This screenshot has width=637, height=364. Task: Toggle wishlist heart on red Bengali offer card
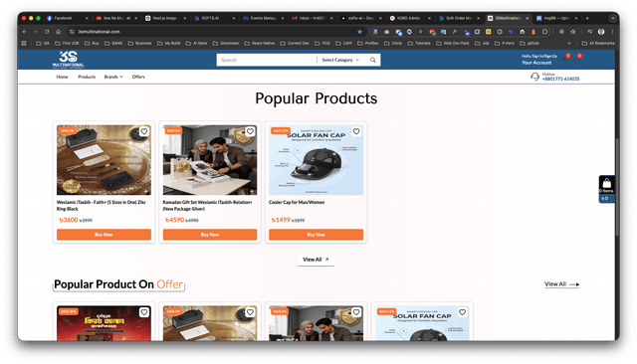143,312
